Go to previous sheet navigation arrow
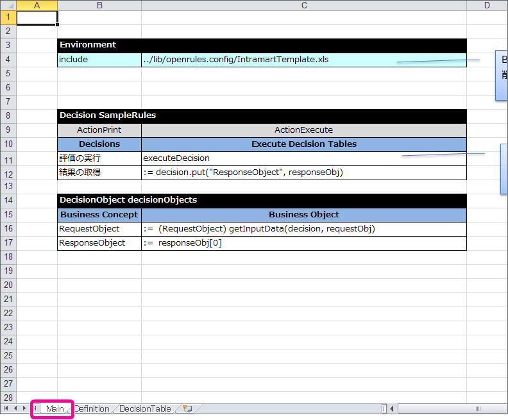This screenshot has height=420, width=508. [15, 408]
